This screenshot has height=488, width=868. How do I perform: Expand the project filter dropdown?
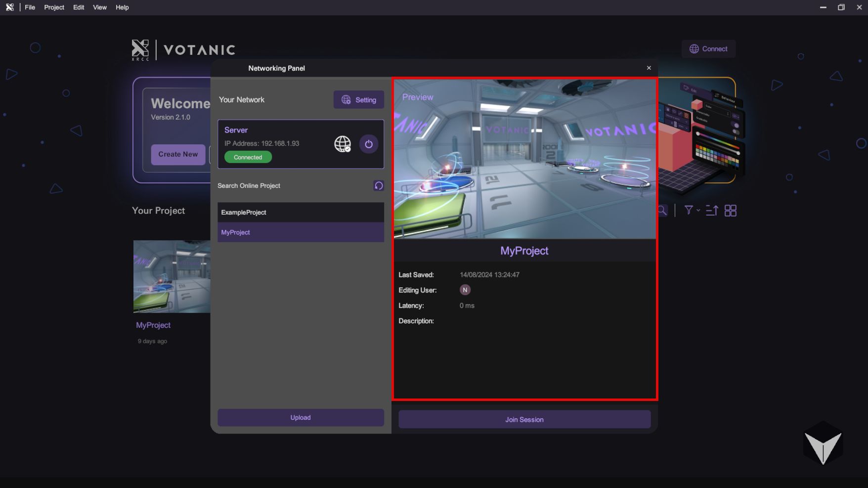point(691,211)
